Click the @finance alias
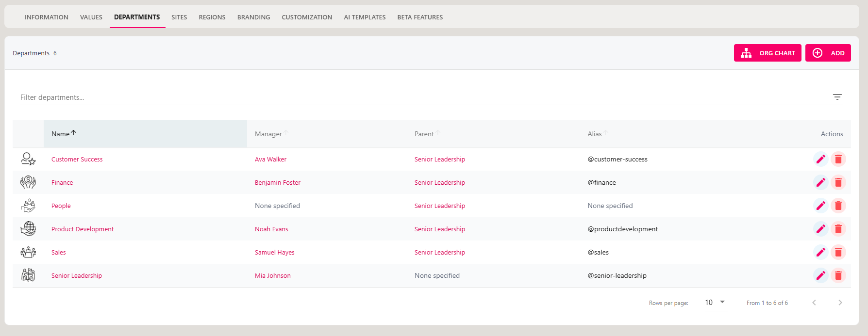The image size is (868, 336). (601, 182)
